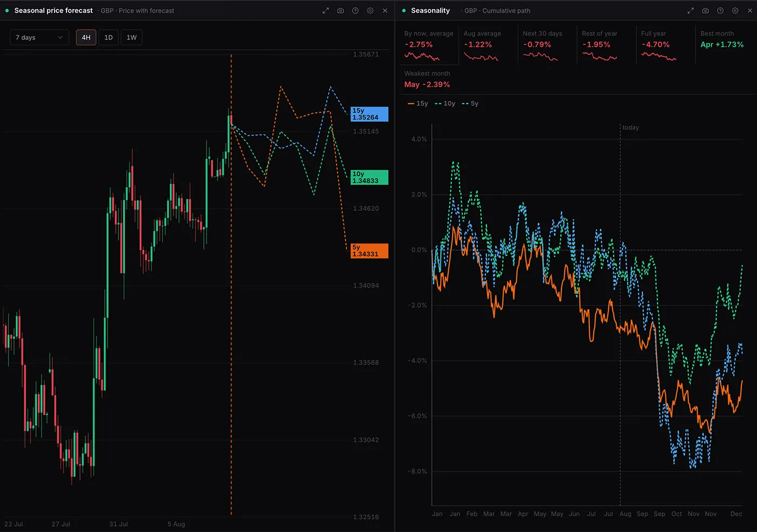Click the Dec month label on Seasonality axis
Viewport: 757px width, 532px height.
tap(736, 514)
